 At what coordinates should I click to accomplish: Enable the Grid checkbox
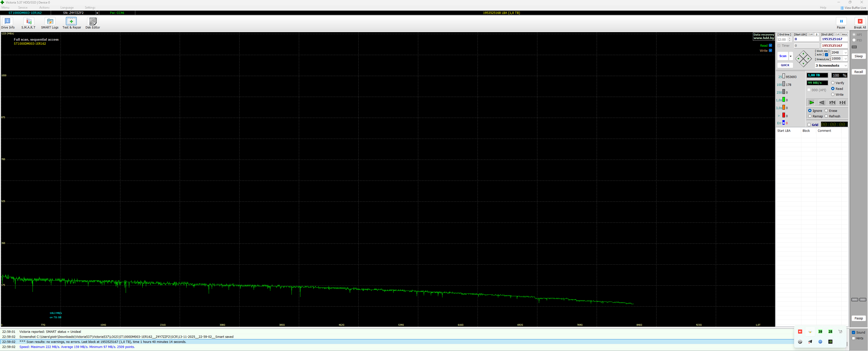(809, 125)
